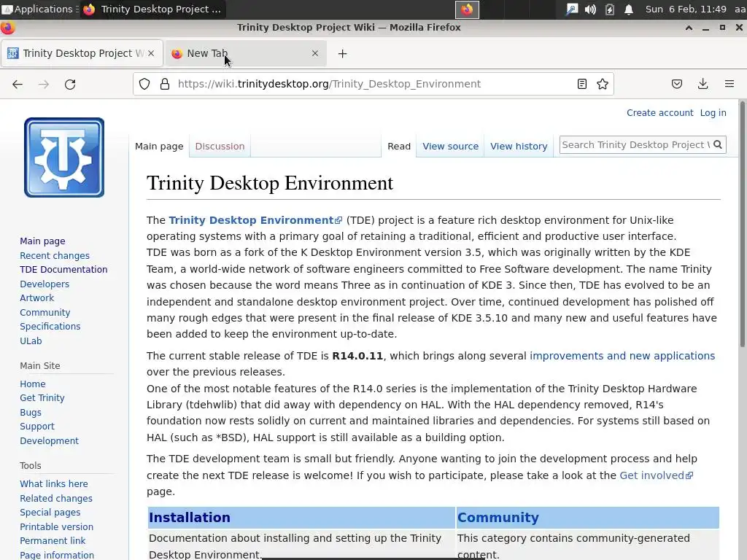This screenshot has width=747, height=560.
Task: Close the Trinity Desktop Project Wiki tab
Action: [x=151, y=53]
